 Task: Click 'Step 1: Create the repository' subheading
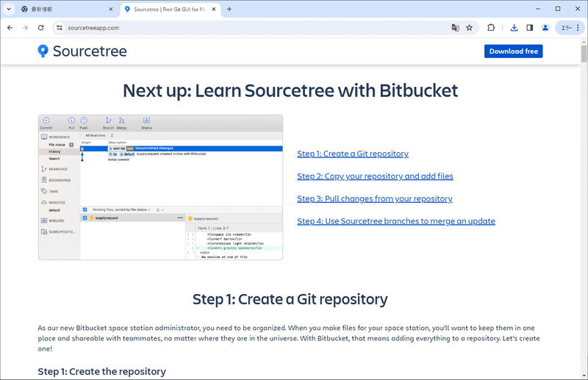tap(101, 371)
